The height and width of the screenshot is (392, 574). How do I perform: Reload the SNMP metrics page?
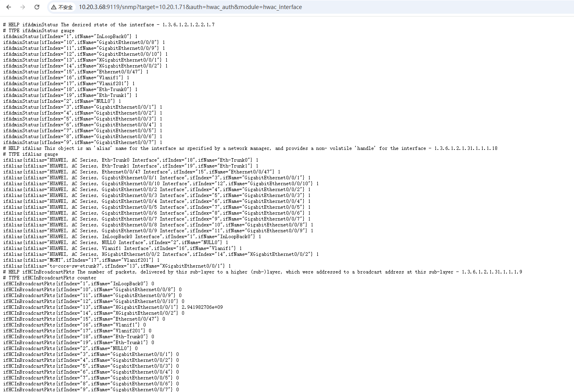click(37, 7)
